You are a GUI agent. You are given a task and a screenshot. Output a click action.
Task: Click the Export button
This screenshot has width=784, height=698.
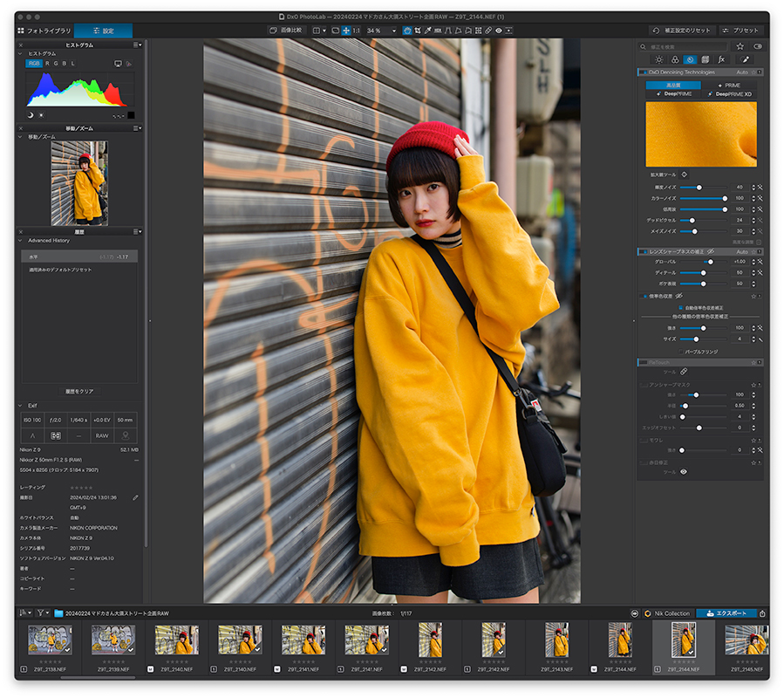coord(726,613)
